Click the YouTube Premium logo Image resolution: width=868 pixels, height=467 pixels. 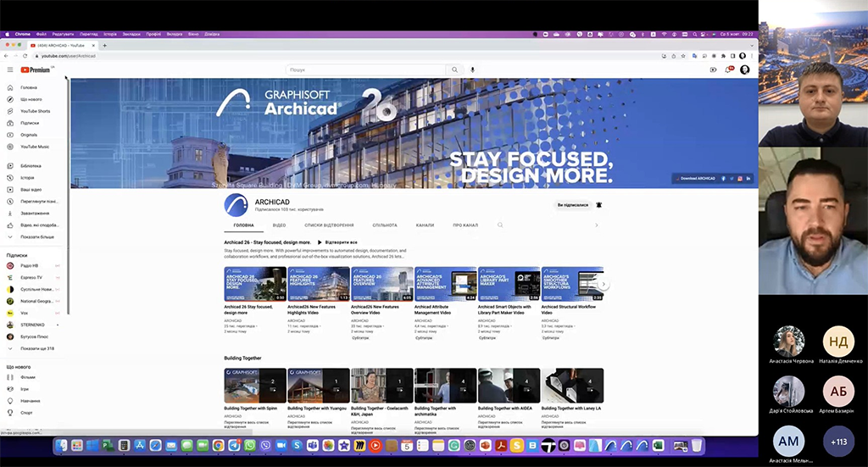(x=36, y=69)
